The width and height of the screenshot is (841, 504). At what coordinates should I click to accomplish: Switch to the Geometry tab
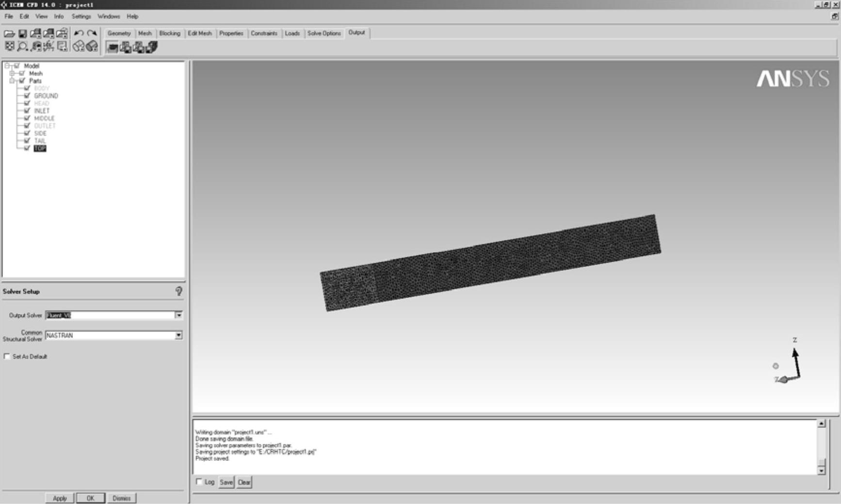tap(119, 33)
